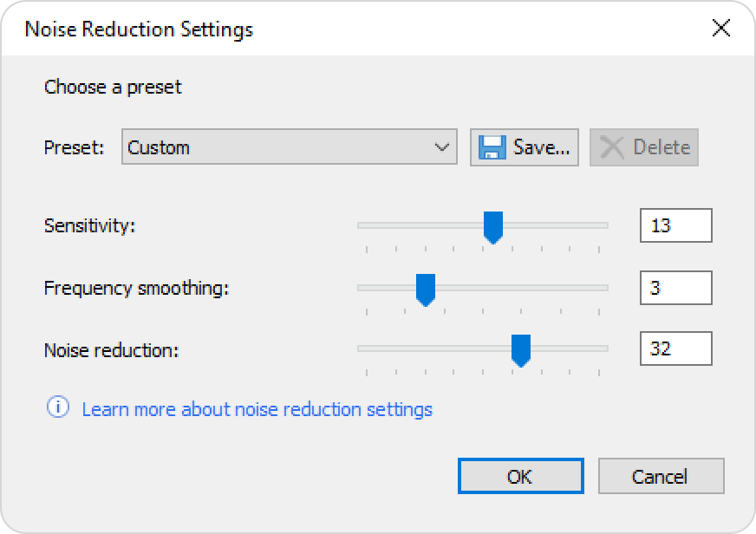
Task: Click the Preset combo box chevron arrow
Action: (x=441, y=147)
